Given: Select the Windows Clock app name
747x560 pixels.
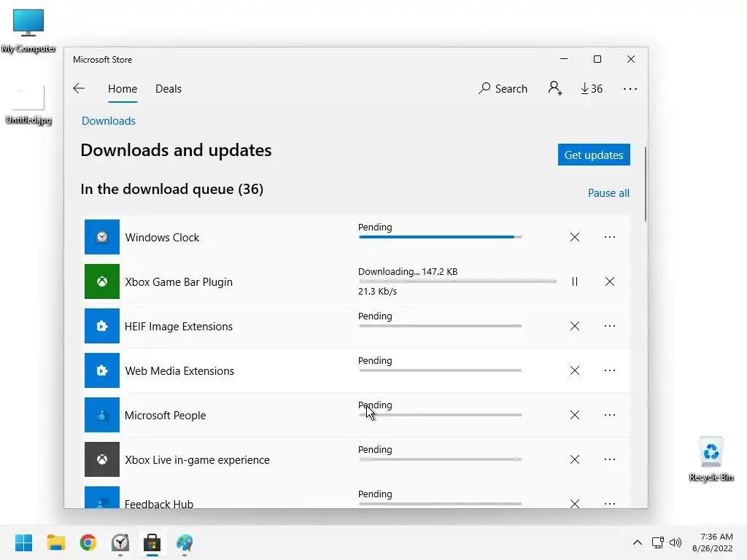Looking at the screenshot, I should [162, 237].
